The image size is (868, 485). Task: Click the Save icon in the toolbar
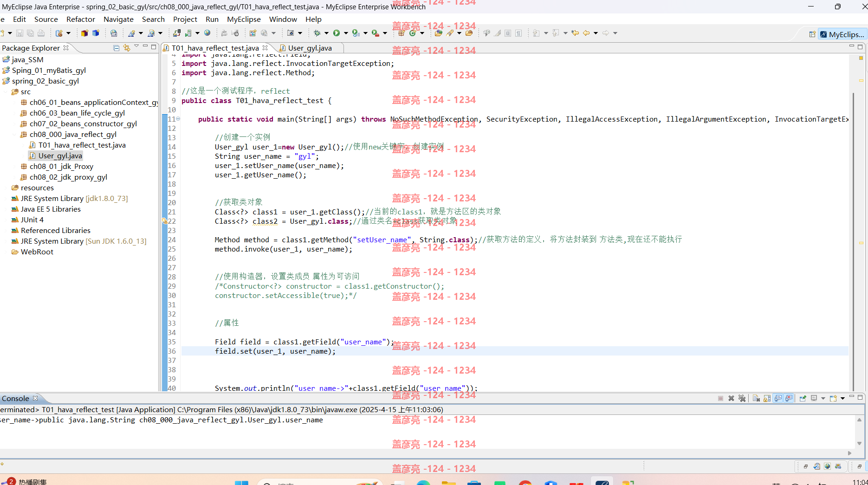click(x=19, y=33)
